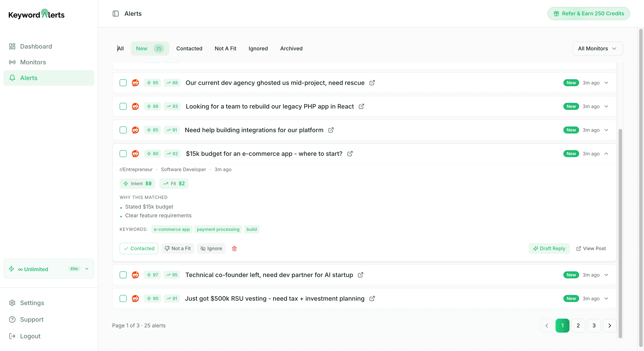This screenshot has width=644, height=351.
Task: Switch to the Archived tab
Action: 291,48
